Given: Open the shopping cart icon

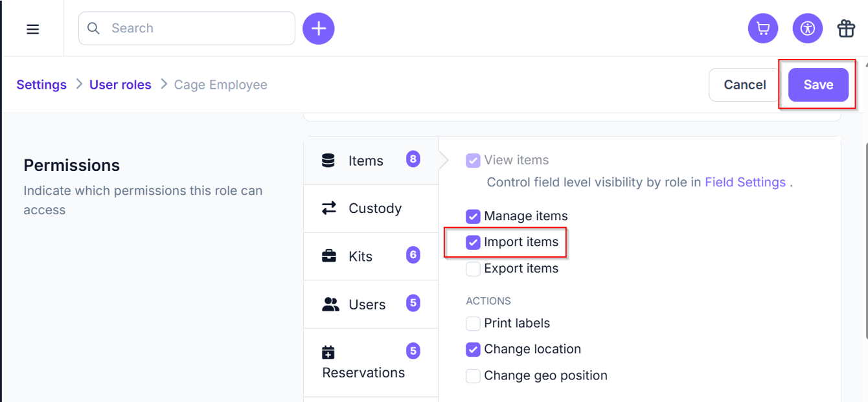Looking at the screenshot, I should tap(763, 28).
